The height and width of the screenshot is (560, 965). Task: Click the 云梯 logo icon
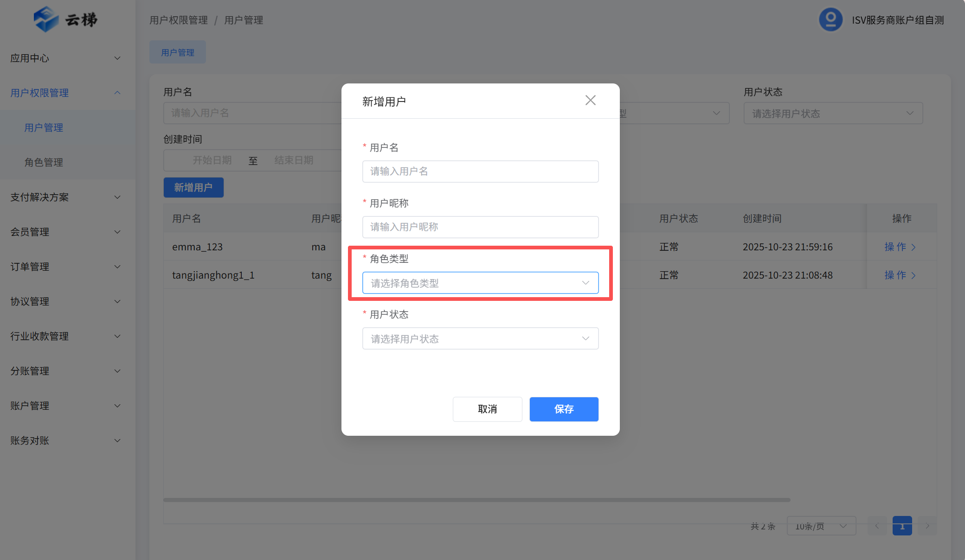point(46,19)
